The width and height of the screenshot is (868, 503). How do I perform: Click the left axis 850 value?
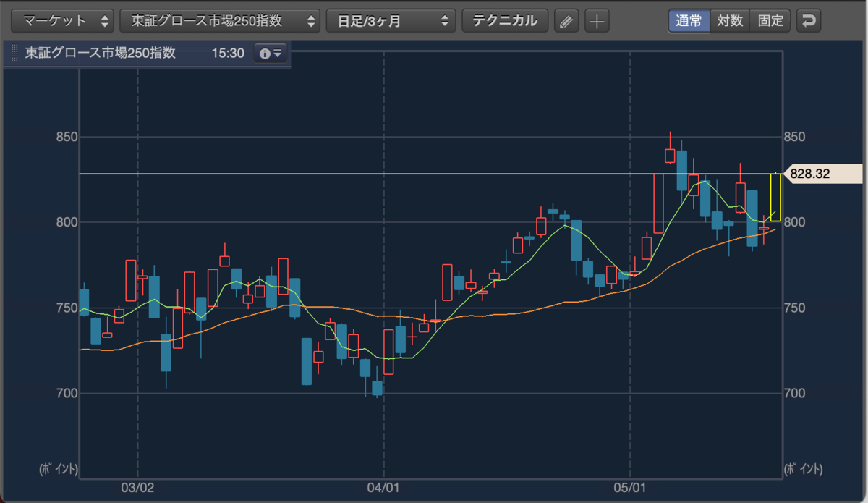tap(67, 137)
